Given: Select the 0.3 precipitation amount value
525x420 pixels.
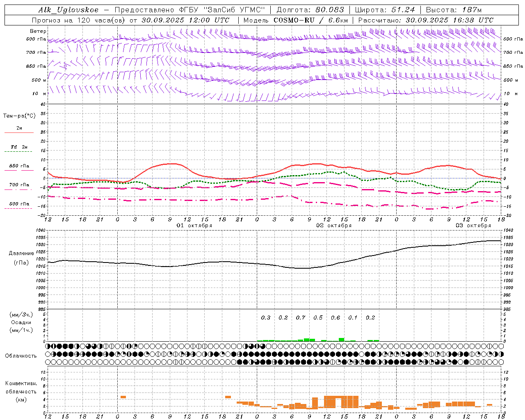Looking at the screenshot, I should (266, 317).
